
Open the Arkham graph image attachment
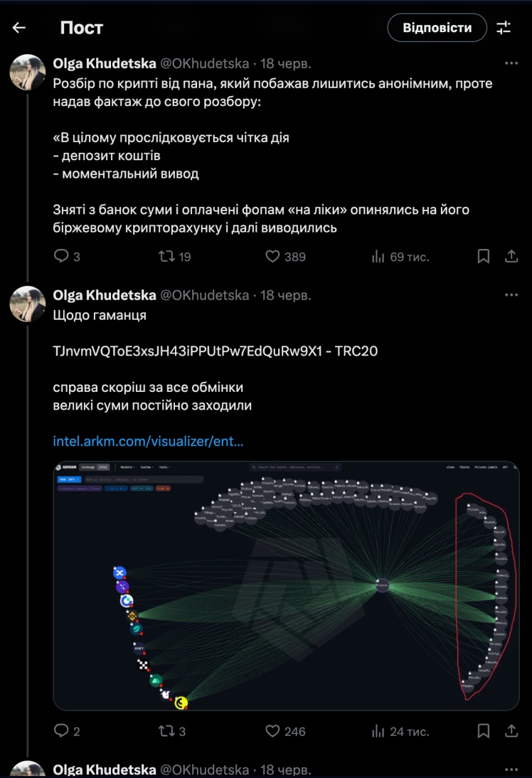coord(286,585)
